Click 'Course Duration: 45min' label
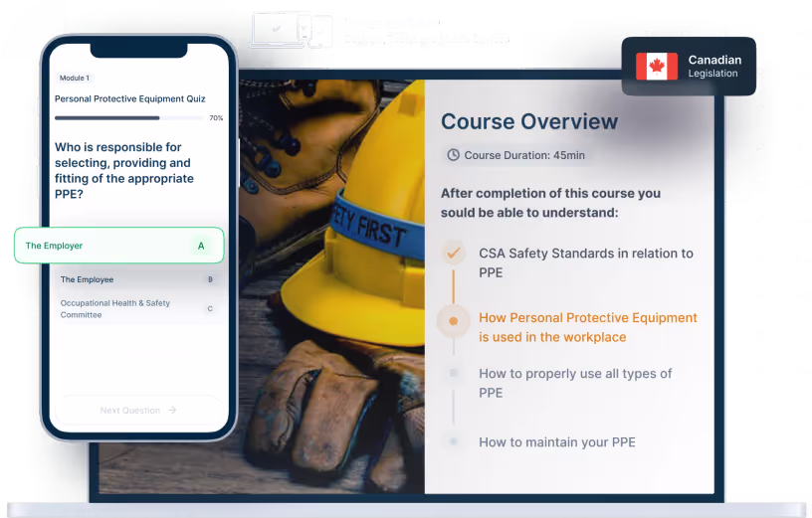The height and width of the screenshot is (518, 812). tap(524, 155)
